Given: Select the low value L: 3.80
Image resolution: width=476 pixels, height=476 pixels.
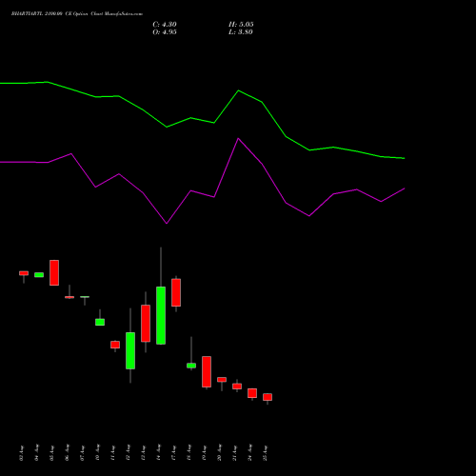Looking at the screenshot, I should pyautogui.click(x=241, y=32).
